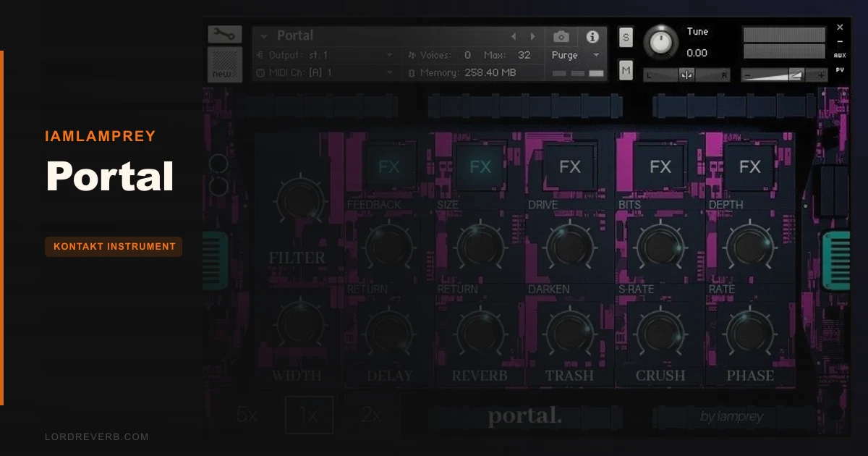This screenshot has width=868, height=456.
Task: Decrease volume with the minus icon
Action: (749, 75)
